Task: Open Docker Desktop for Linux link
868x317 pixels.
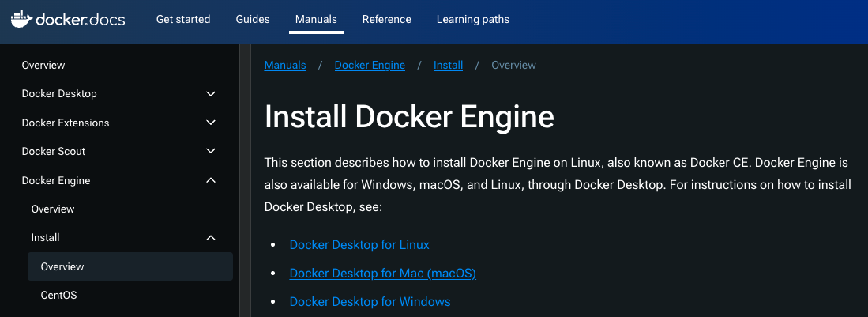Action: click(x=359, y=244)
